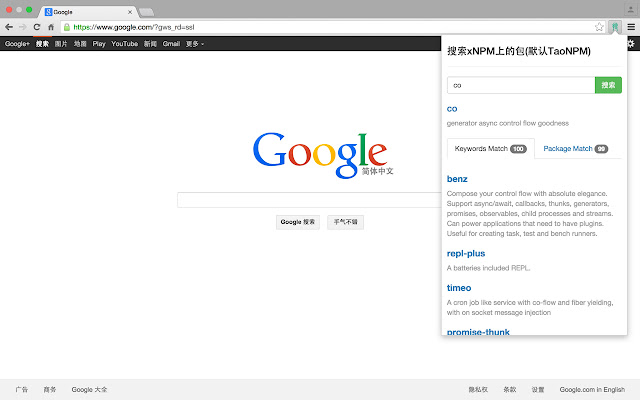Click 'generator async control flow goodness' description
Screen dimensions: 640x400
pos(508,123)
